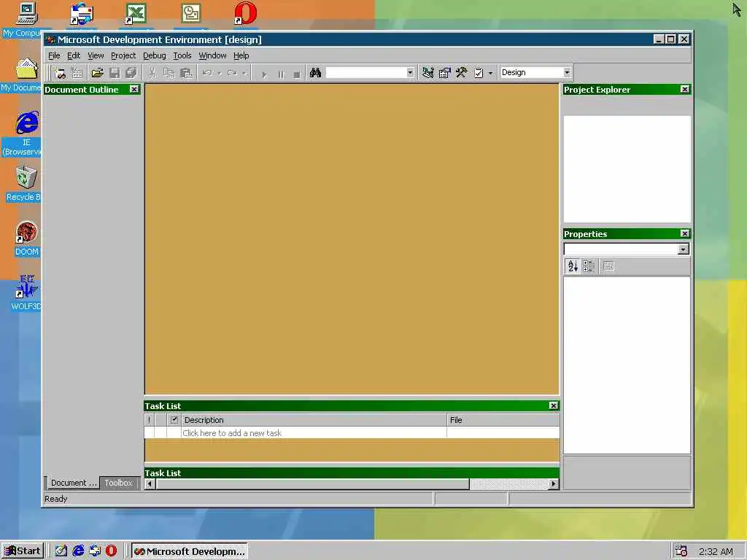Click the system tray clock 2:32 AM
Image resolution: width=747 pixels, height=560 pixels.
716,552
